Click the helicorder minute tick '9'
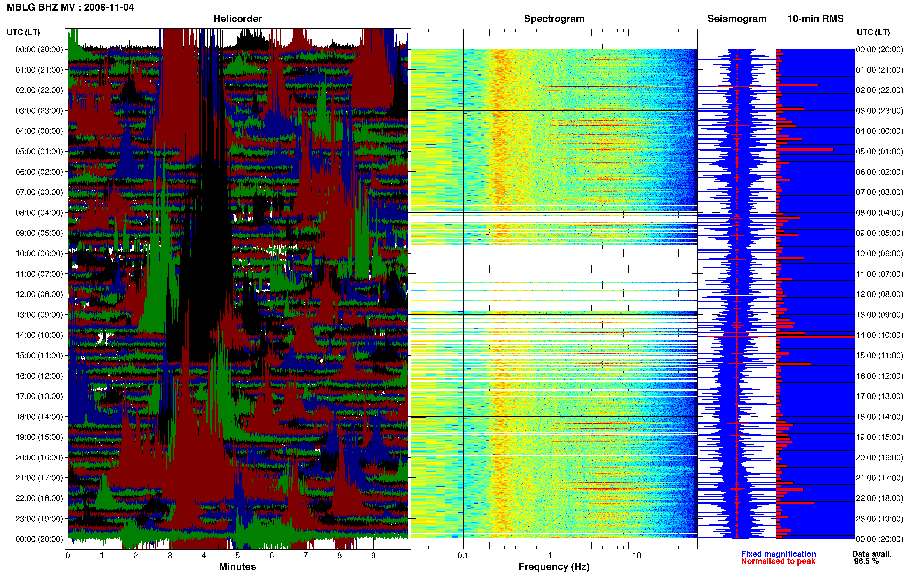This screenshot has height=578, width=924. [x=373, y=555]
